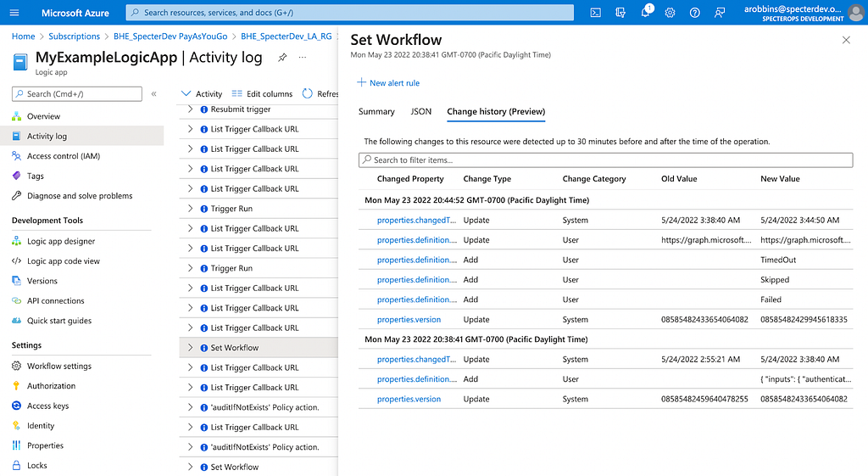The width and height of the screenshot is (868, 476).
Task: Click the TimedOut new value cell
Action: [778, 260]
